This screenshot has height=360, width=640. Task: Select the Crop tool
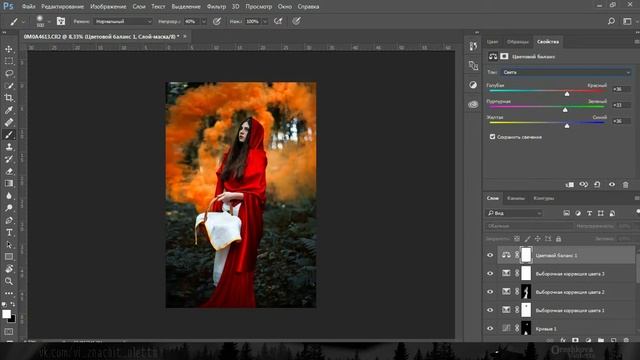9,98
